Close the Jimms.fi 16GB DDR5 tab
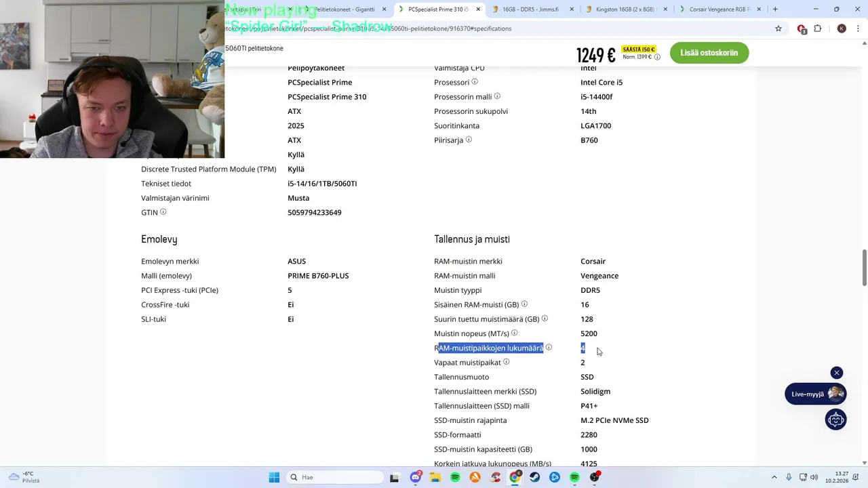The height and width of the screenshot is (488, 868). pyautogui.click(x=572, y=9)
